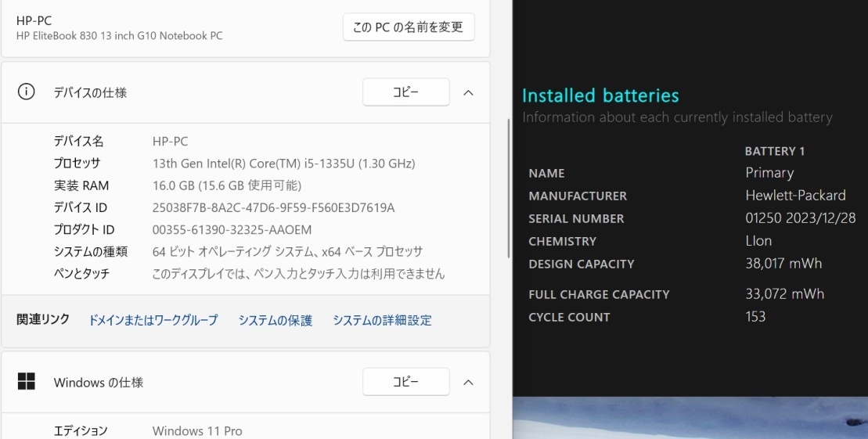868x439 pixels.
Task: Click the Installed batteries heading
Action: 600,95
